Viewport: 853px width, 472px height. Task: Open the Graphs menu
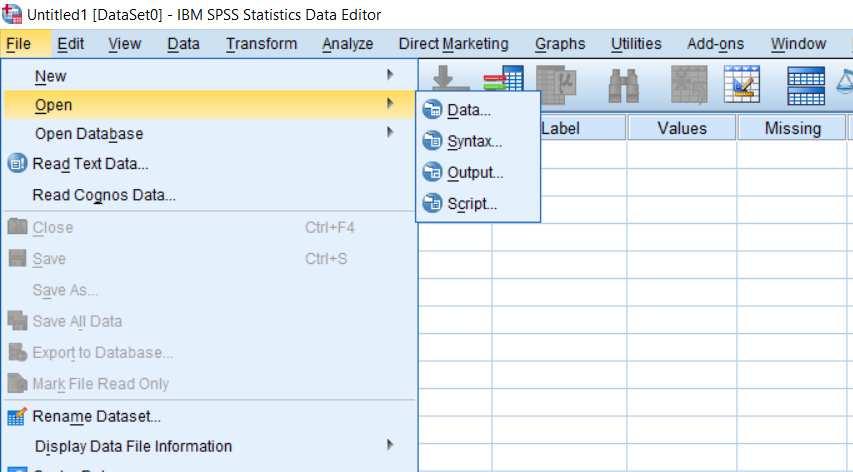(560, 44)
